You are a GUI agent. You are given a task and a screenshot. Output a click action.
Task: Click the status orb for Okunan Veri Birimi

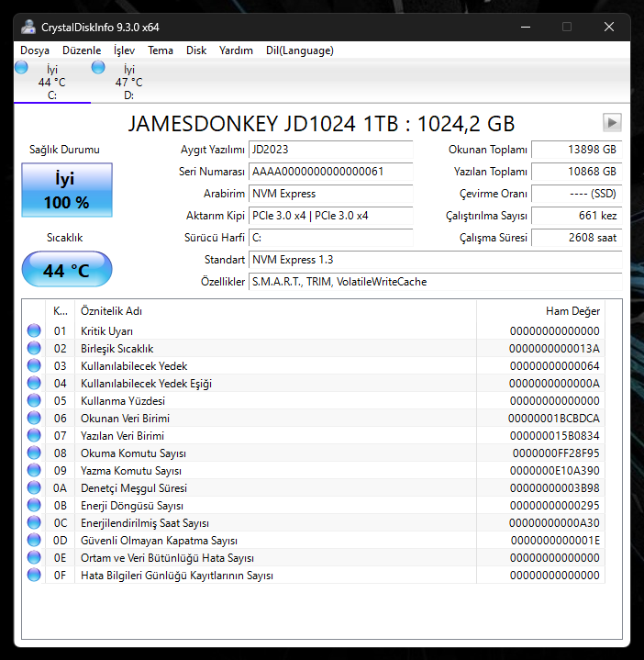34,419
